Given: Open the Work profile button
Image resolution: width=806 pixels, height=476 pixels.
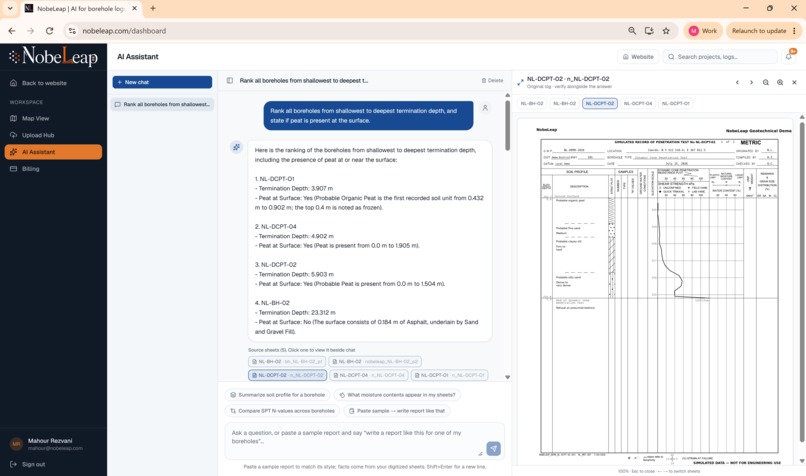Looking at the screenshot, I should [x=703, y=31].
